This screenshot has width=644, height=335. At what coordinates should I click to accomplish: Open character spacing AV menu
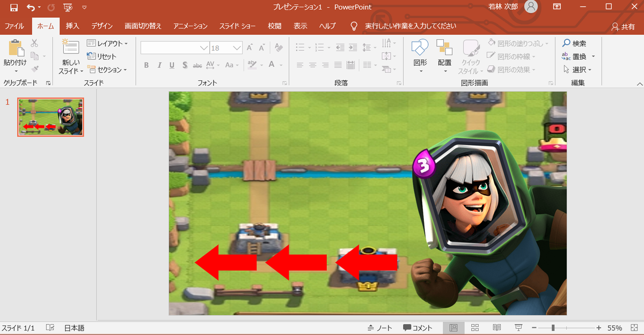[213, 65]
